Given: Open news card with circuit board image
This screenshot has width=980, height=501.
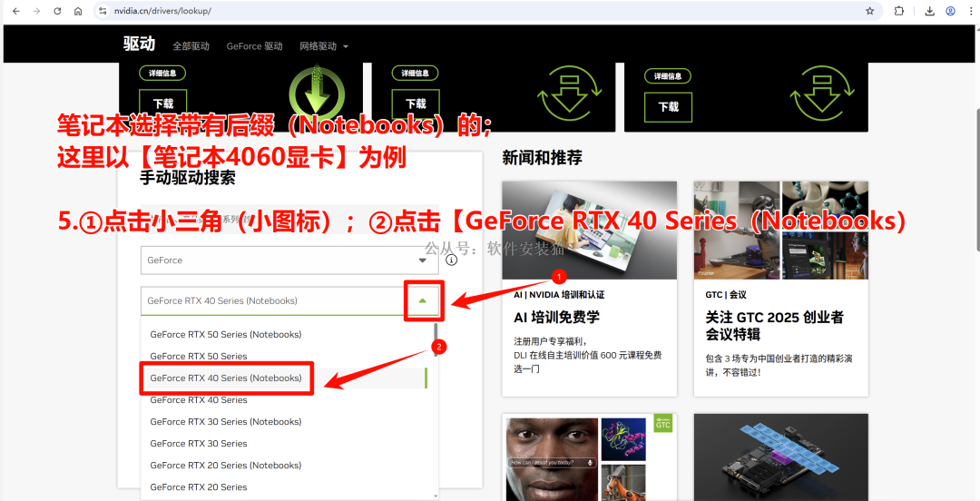Looking at the screenshot, I should pyautogui.click(x=781, y=457).
